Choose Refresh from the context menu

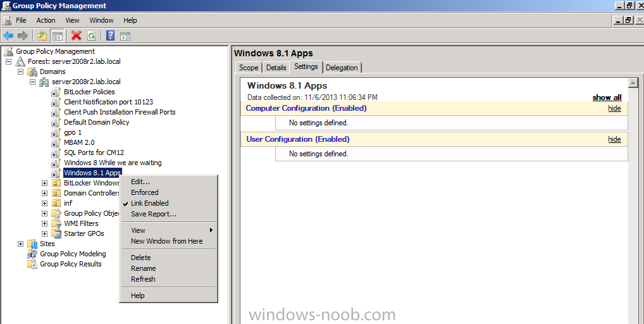pyautogui.click(x=168, y=279)
